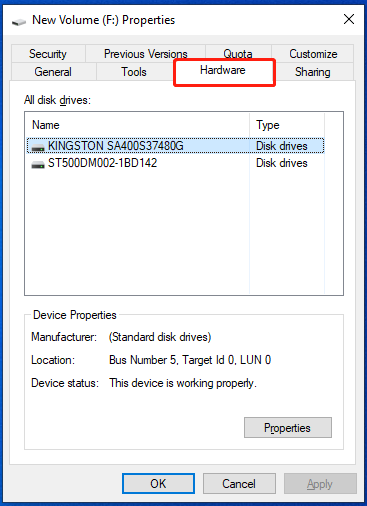This screenshot has height=506, width=367.
Task: Go to the General tab
Action: click(x=53, y=72)
